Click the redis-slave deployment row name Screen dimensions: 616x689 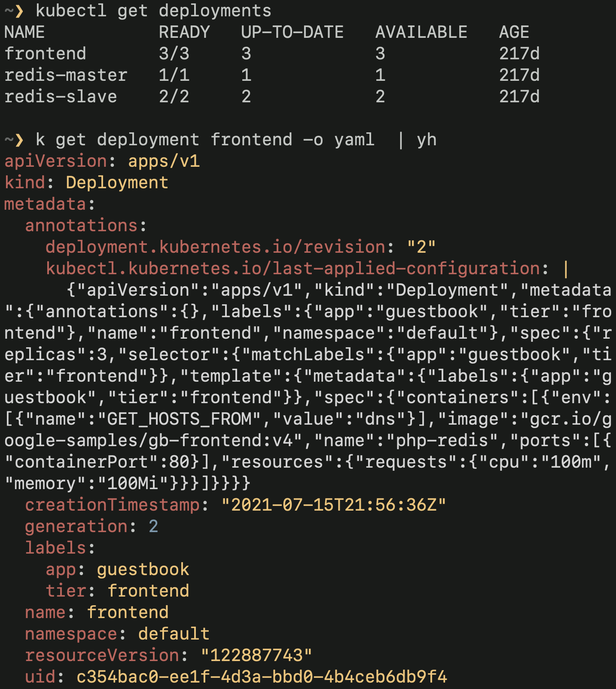(x=61, y=97)
